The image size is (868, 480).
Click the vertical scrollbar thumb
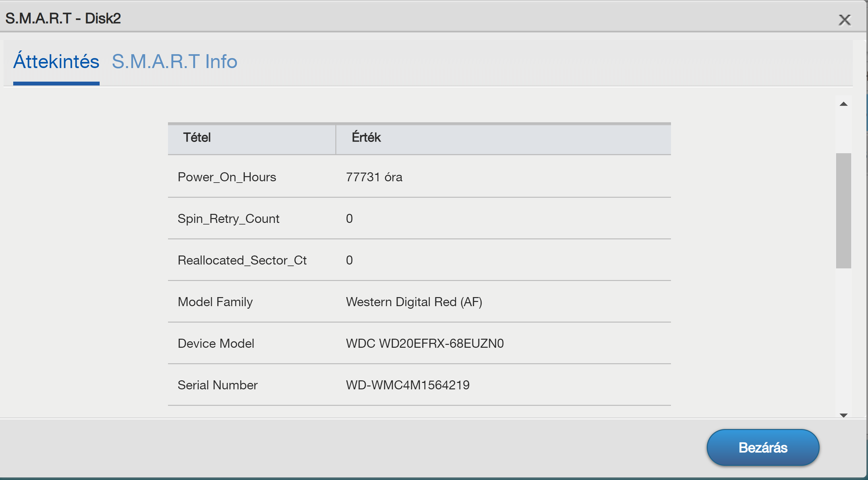pyautogui.click(x=843, y=211)
